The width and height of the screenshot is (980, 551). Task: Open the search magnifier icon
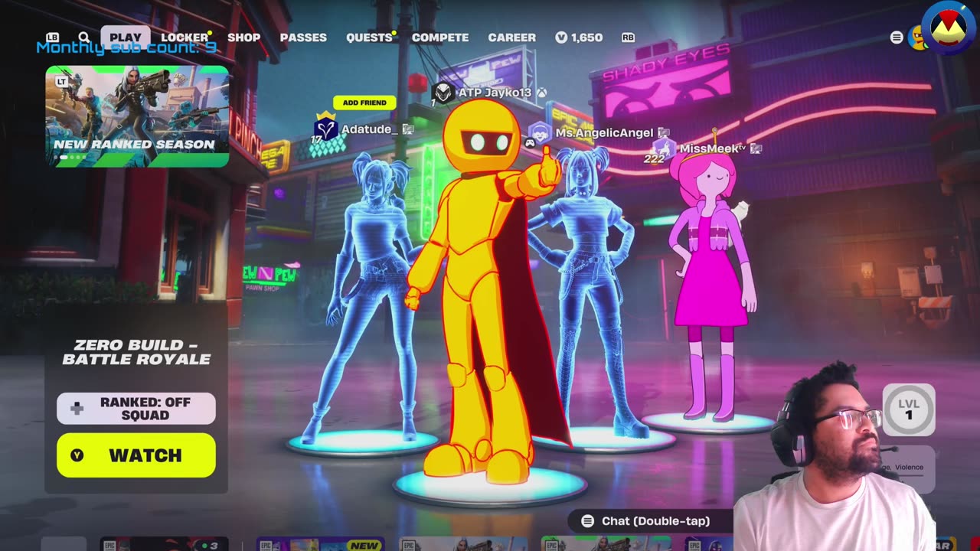tap(84, 37)
